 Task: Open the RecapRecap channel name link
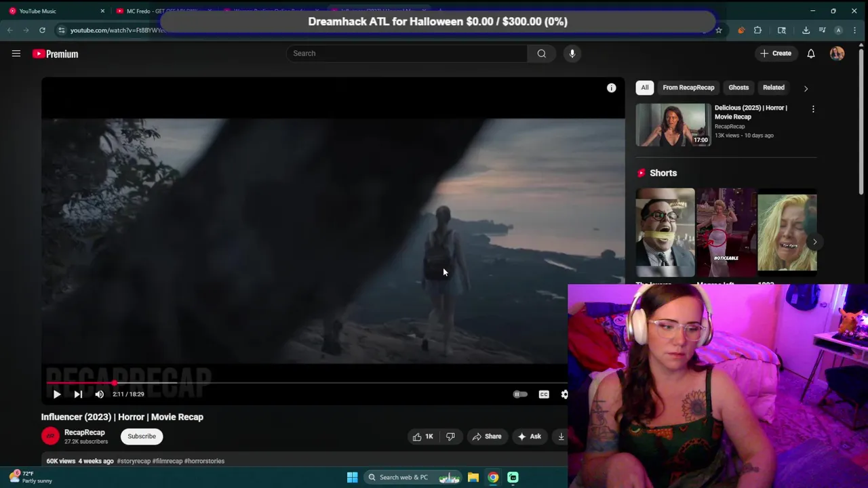click(85, 432)
